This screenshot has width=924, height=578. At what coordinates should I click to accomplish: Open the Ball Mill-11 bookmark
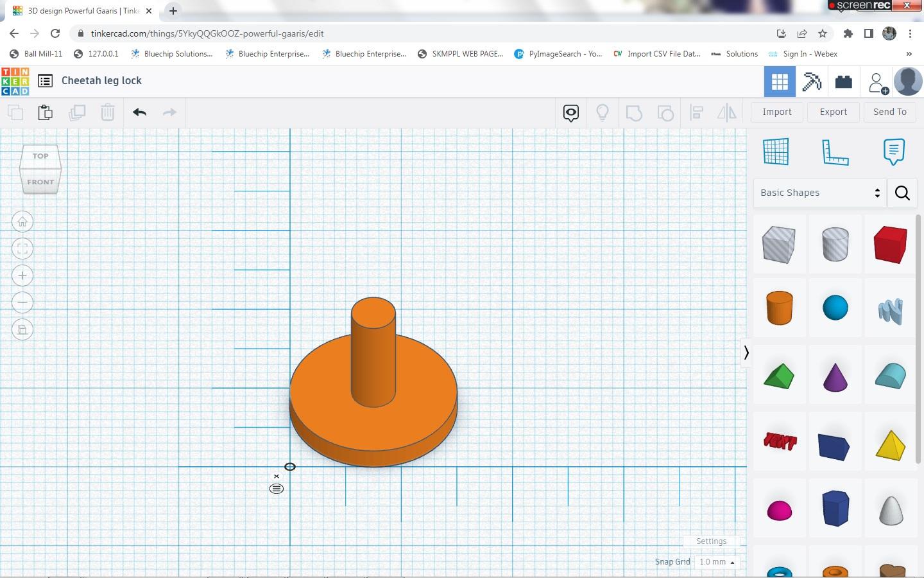click(37, 54)
